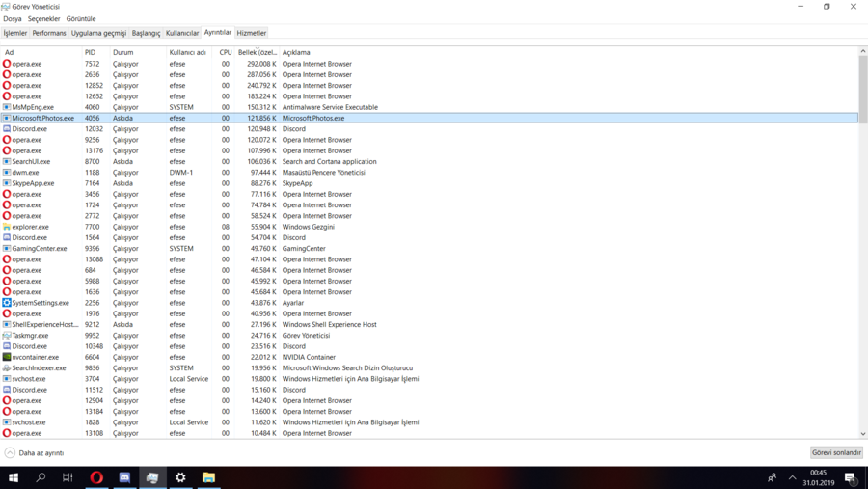Click SearchIndexer.exe process icon
The width and height of the screenshot is (868, 489).
tap(7, 367)
